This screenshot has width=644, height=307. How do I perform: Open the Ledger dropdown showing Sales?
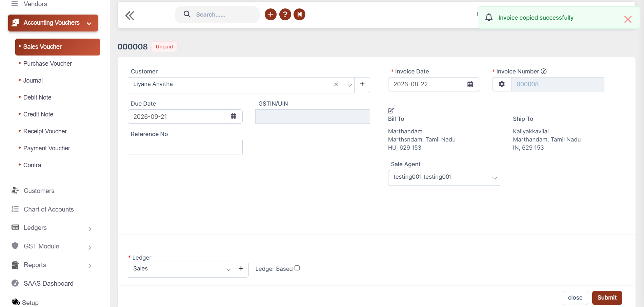pyautogui.click(x=180, y=269)
